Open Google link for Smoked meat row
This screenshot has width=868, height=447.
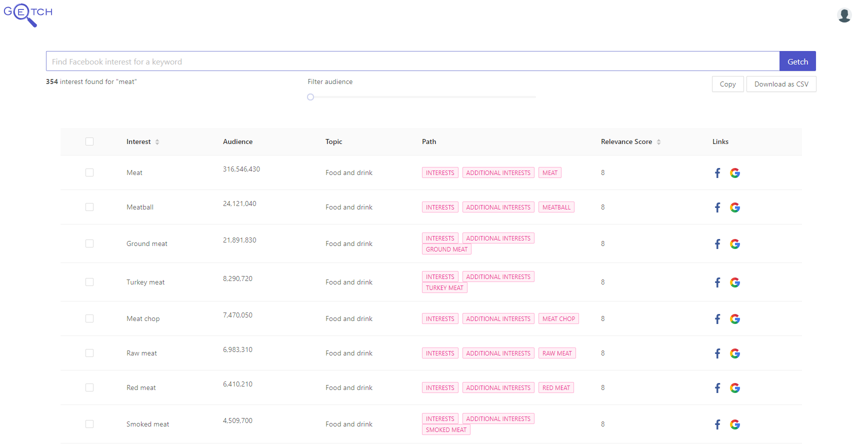coord(735,424)
